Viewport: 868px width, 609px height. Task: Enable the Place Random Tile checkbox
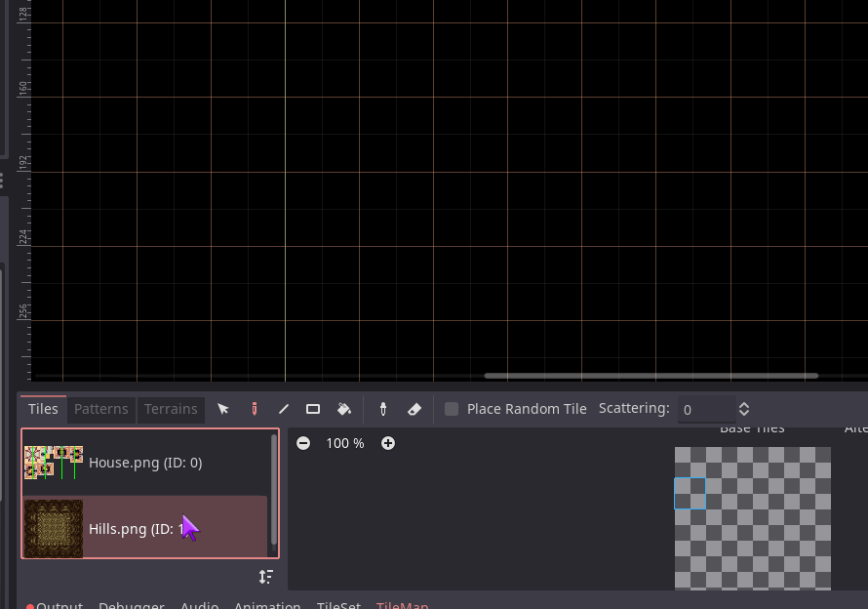[x=452, y=409]
